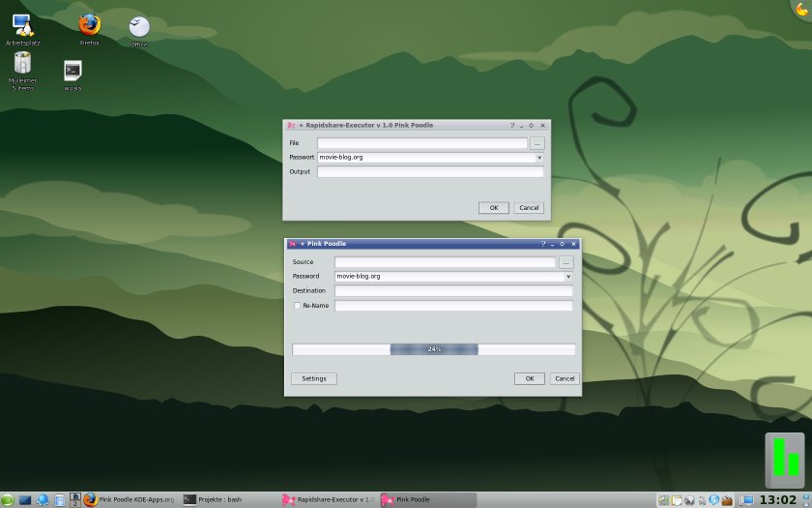Switch to Pink Poodle KDE-Apps.org Firefox task
812x508 pixels.
pos(130,499)
